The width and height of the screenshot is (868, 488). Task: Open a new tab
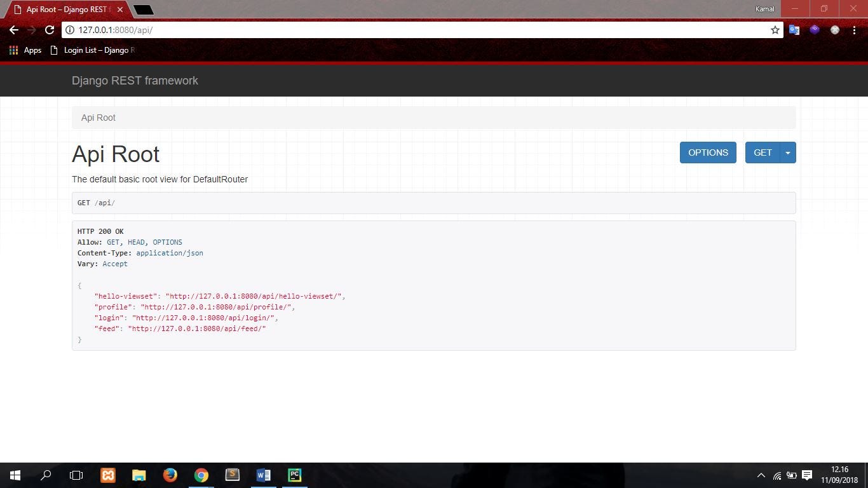pos(144,10)
